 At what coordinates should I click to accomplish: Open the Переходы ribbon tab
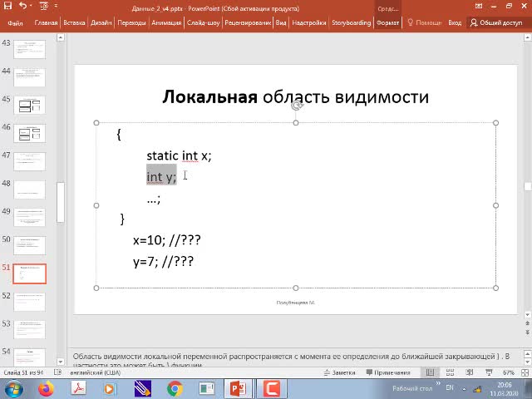point(131,22)
